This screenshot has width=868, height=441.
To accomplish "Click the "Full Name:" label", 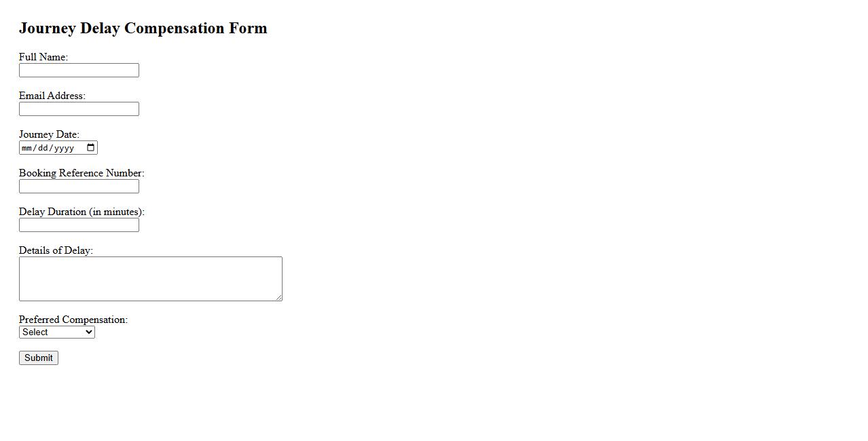I will coord(43,57).
